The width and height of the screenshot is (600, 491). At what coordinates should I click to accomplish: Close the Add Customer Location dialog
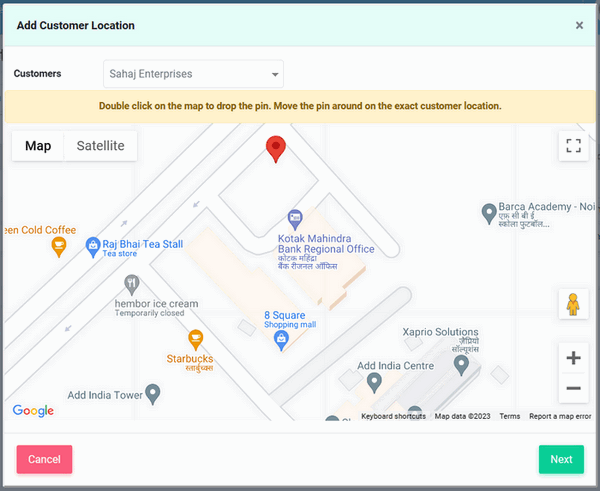(x=579, y=25)
